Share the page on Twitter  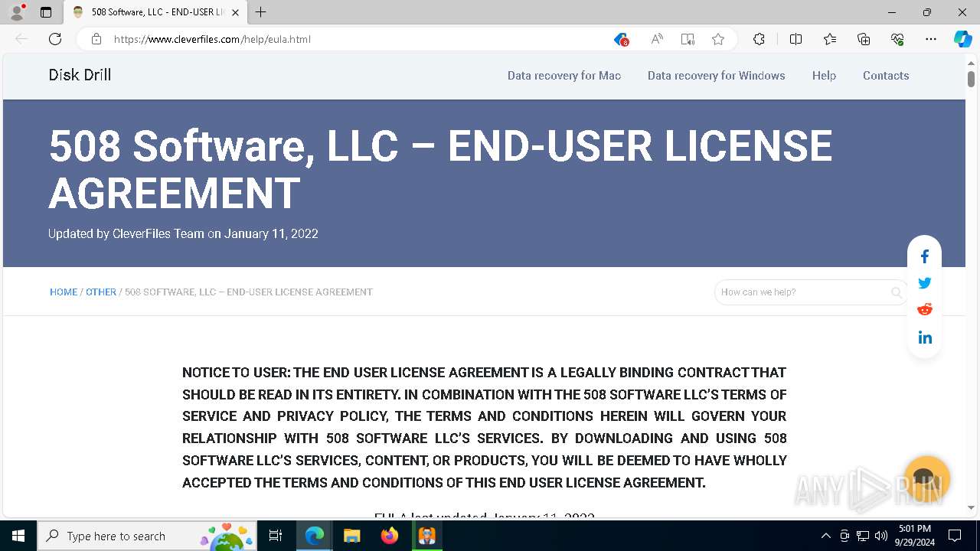[x=925, y=283]
